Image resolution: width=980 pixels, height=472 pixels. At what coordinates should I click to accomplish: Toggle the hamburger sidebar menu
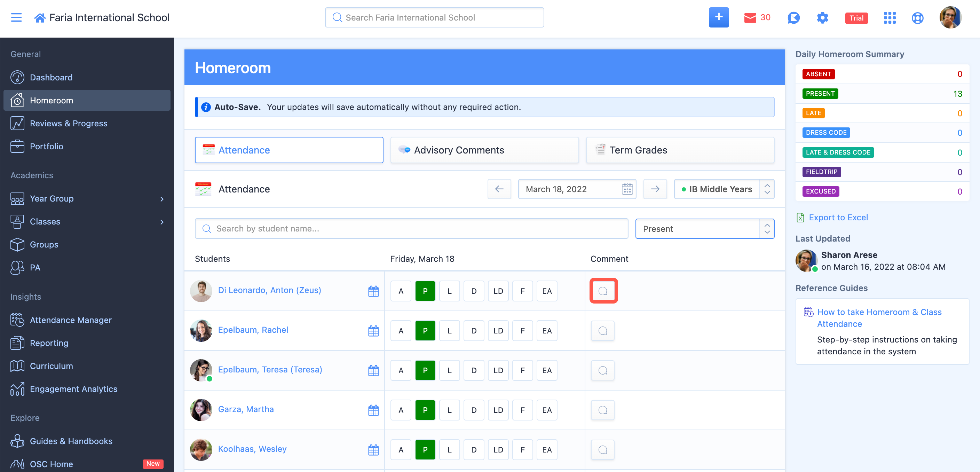pos(16,17)
